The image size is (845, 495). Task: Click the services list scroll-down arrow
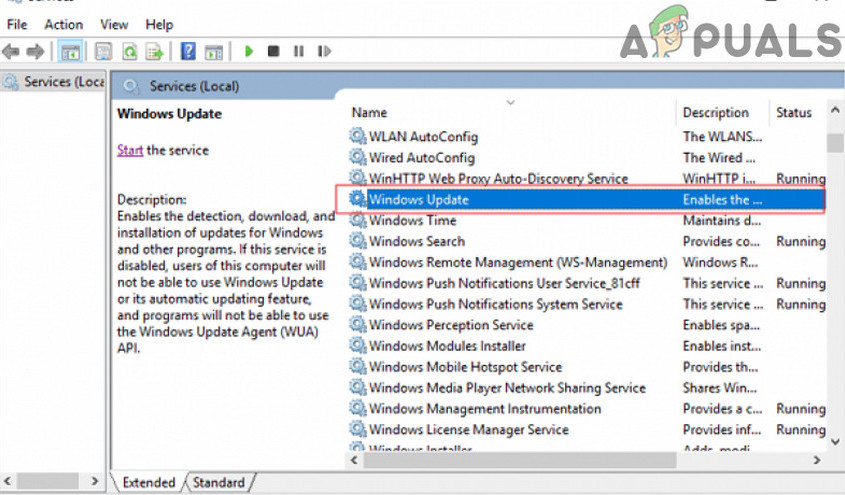click(x=835, y=442)
